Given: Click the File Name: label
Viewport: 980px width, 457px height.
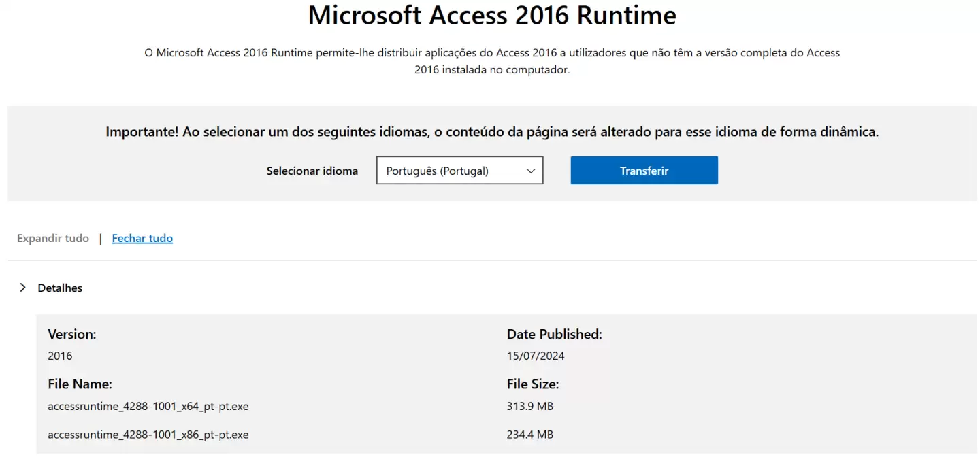Looking at the screenshot, I should (80, 384).
